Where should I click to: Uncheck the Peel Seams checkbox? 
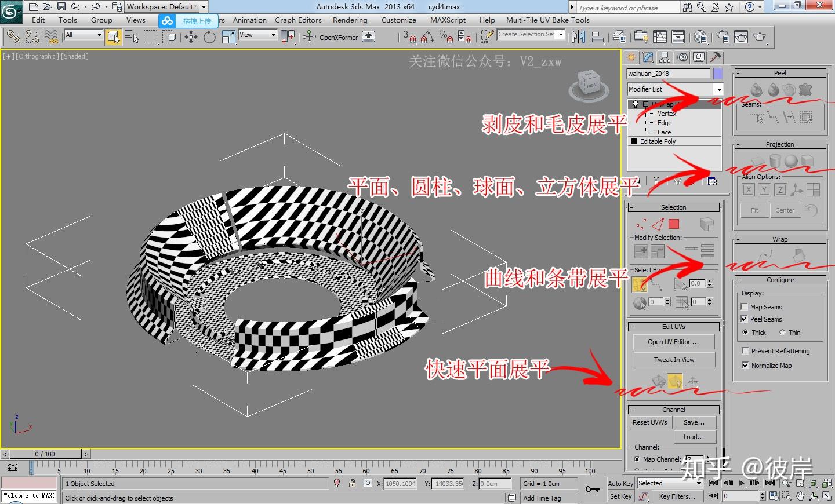tap(745, 319)
